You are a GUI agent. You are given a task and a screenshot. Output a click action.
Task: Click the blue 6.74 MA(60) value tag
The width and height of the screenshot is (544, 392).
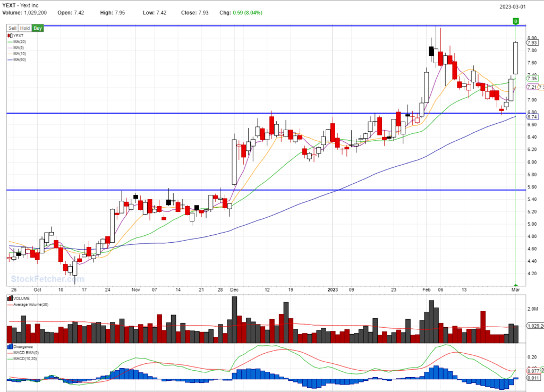532,117
